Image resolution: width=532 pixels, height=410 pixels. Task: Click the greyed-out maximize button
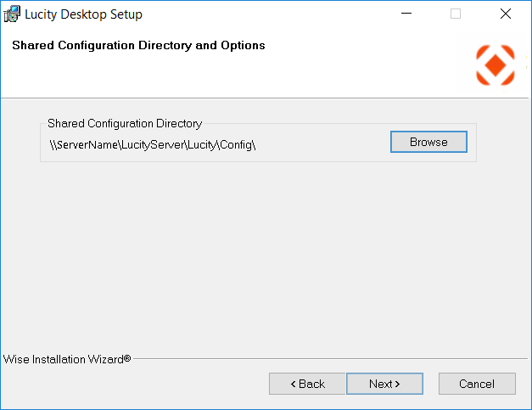(456, 14)
